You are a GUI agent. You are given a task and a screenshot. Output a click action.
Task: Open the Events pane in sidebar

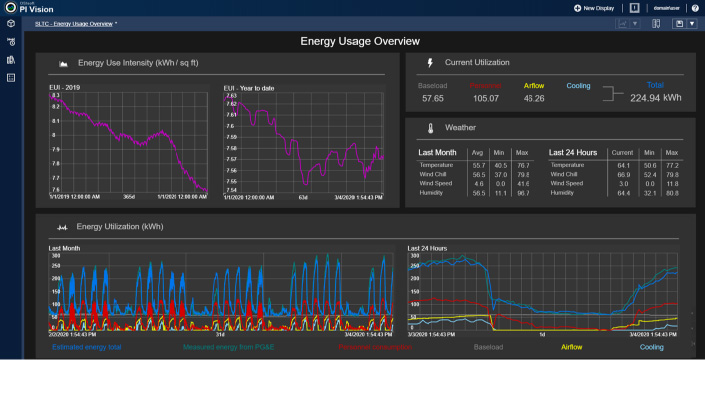pyautogui.click(x=11, y=42)
